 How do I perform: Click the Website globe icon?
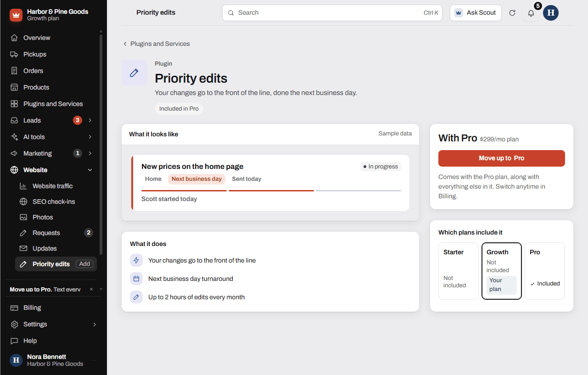click(14, 170)
